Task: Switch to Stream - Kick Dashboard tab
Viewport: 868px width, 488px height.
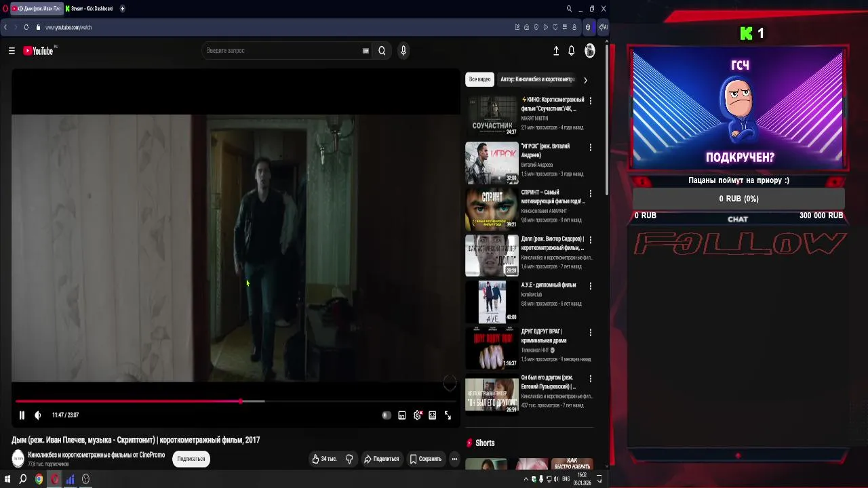Action: pos(90,9)
